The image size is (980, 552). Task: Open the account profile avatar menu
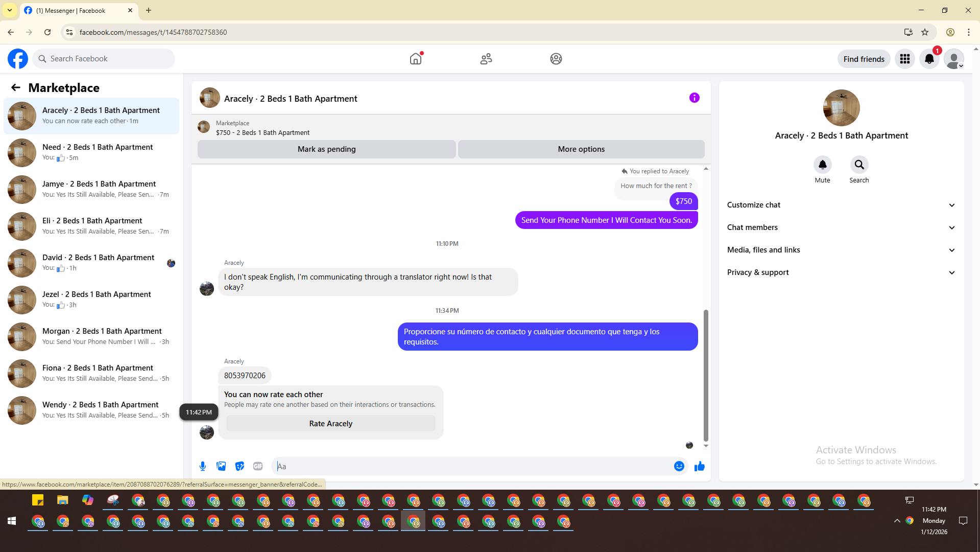pos(953,59)
